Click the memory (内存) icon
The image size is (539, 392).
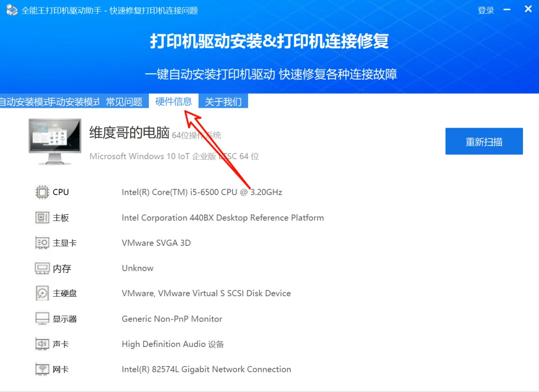pyautogui.click(x=42, y=268)
